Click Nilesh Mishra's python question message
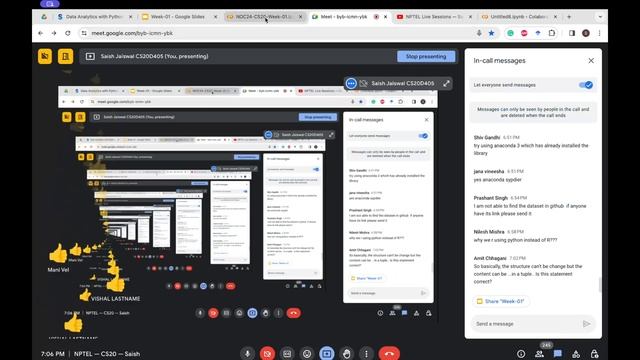The width and height of the screenshot is (640, 360). tap(515, 240)
